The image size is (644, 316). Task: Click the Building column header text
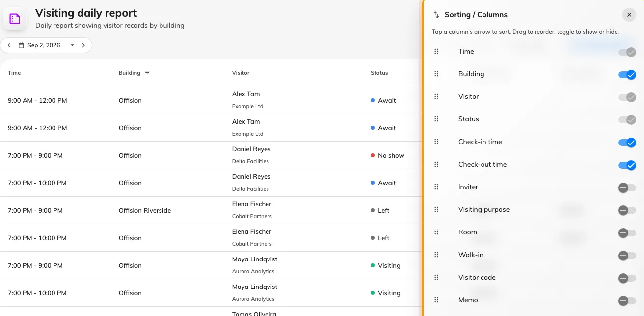click(x=130, y=73)
